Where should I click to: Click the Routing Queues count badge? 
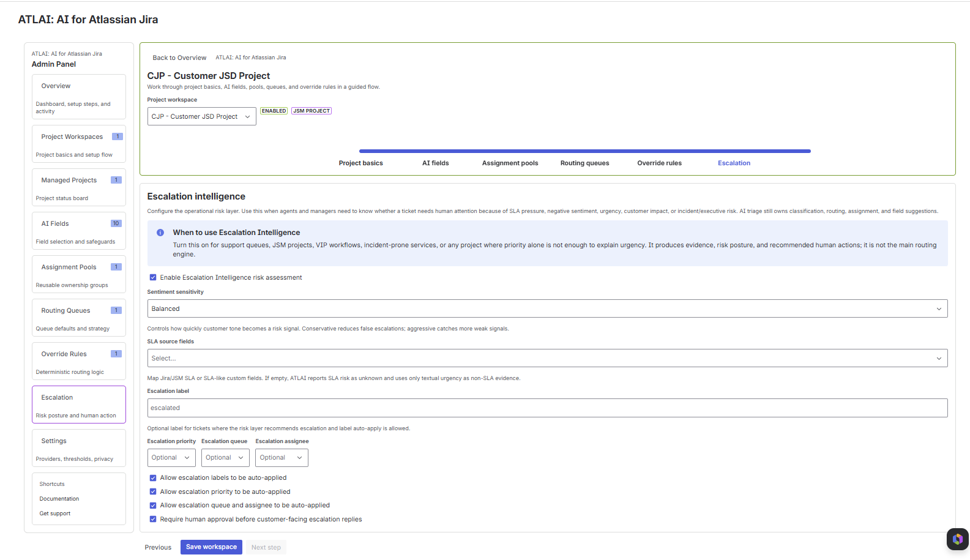(116, 310)
